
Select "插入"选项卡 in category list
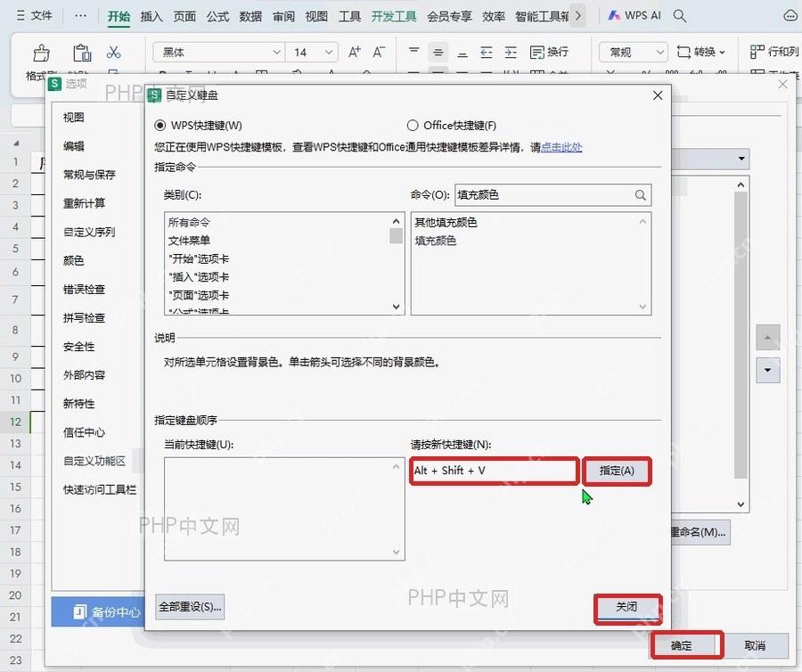tap(199, 277)
